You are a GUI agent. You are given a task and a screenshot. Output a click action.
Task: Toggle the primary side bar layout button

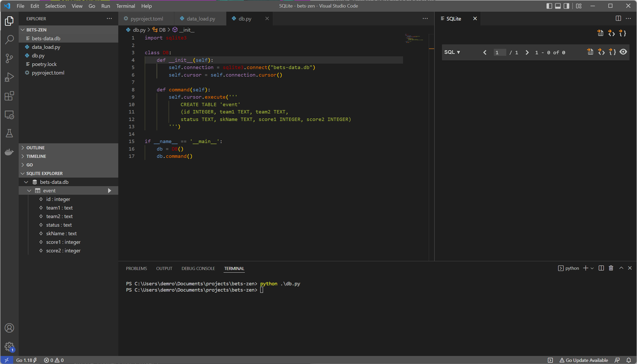point(549,6)
